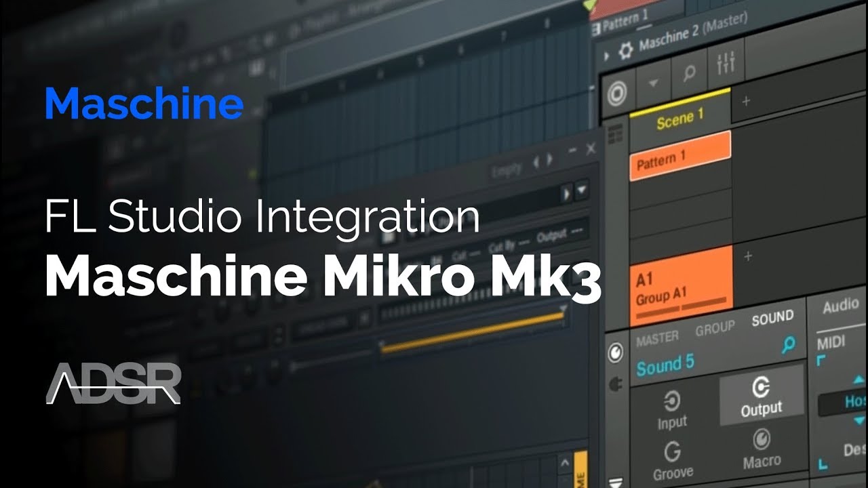
Task: Select Scene 1 header
Action: [680, 119]
